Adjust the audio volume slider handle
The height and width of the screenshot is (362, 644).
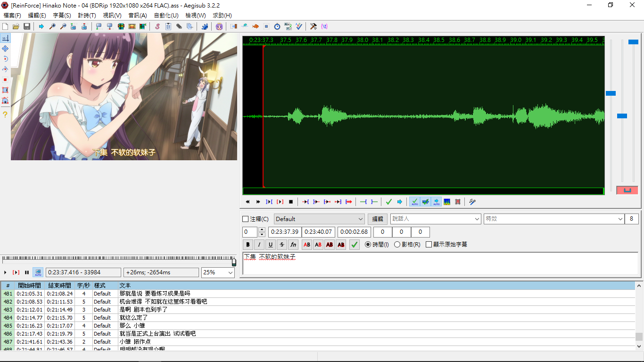[633, 42]
